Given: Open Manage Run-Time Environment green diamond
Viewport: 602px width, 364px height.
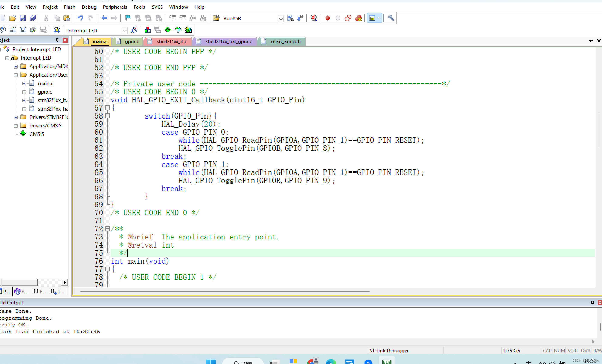Looking at the screenshot, I should [168, 30].
